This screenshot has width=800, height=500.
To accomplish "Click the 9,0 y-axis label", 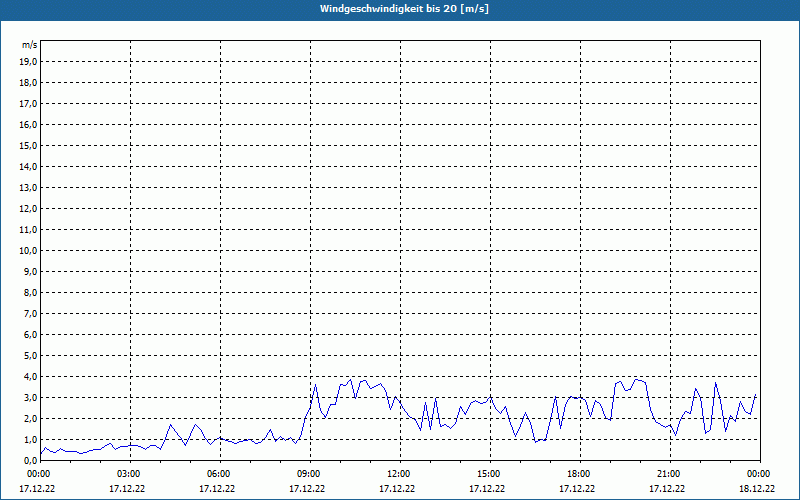I will [x=30, y=271].
